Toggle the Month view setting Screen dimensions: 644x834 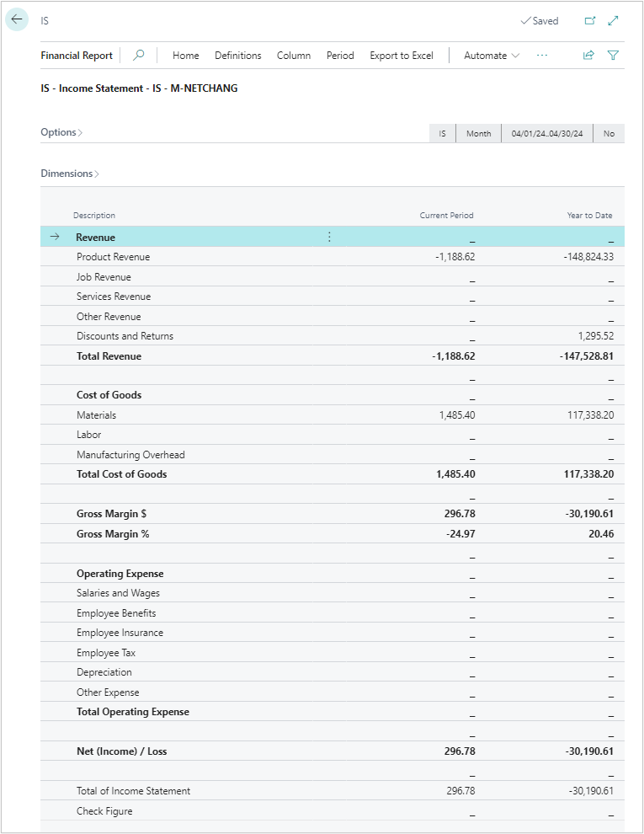tap(478, 133)
